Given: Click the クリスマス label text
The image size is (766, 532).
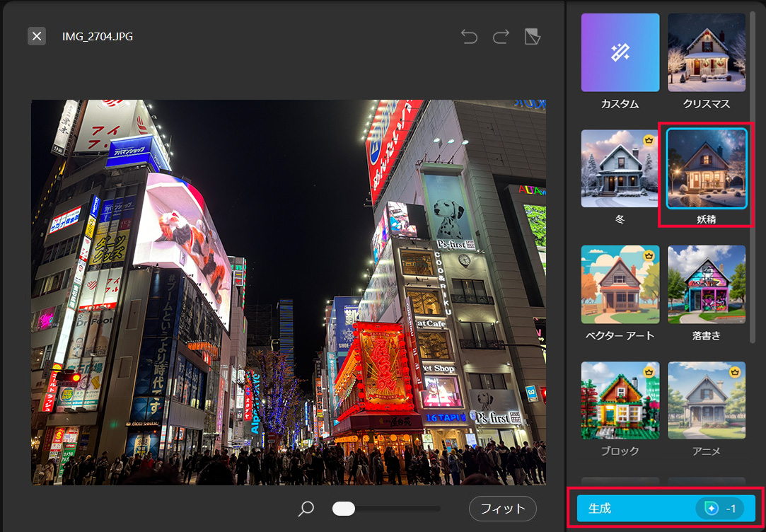Looking at the screenshot, I should (x=707, y=104).
